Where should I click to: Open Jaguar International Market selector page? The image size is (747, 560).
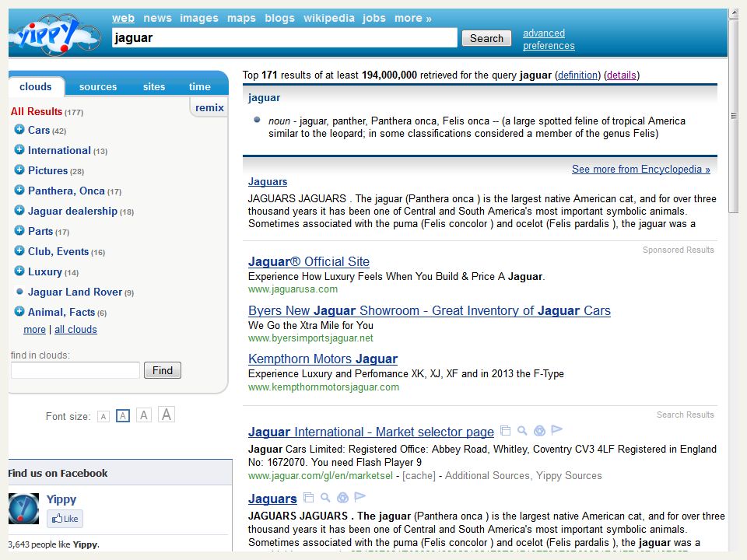pyautogui.click(x=370, y=432)
